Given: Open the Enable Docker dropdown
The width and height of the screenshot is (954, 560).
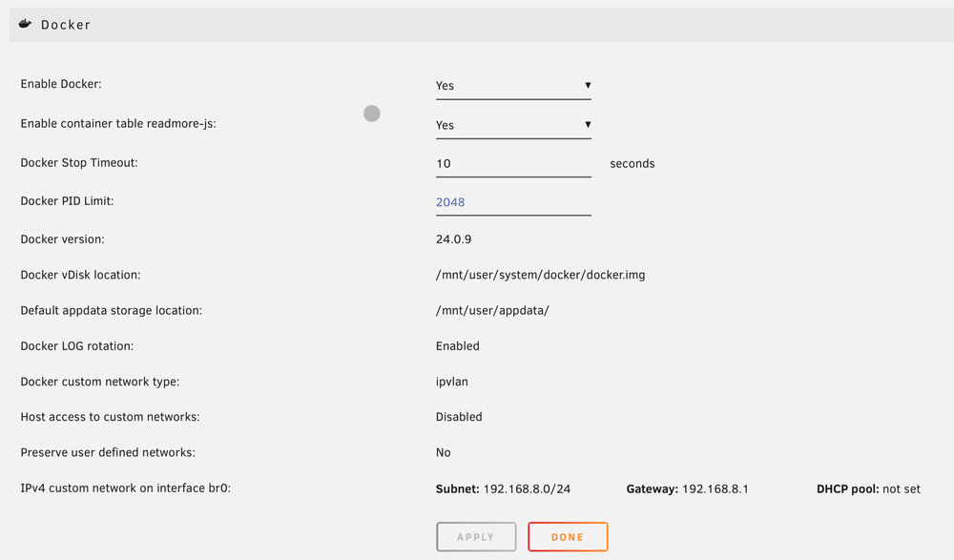Looking at the screenshot, I should coord(513,86).
